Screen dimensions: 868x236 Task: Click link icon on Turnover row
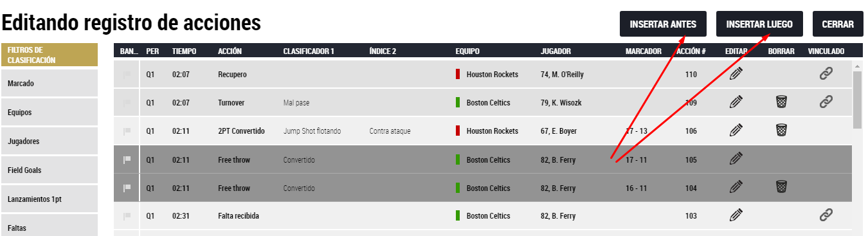[826, 102]
